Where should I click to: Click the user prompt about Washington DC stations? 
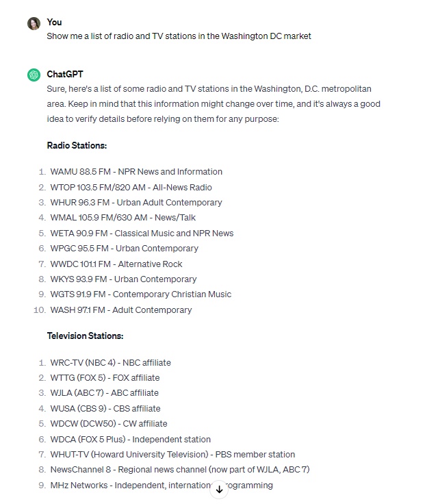179,36
